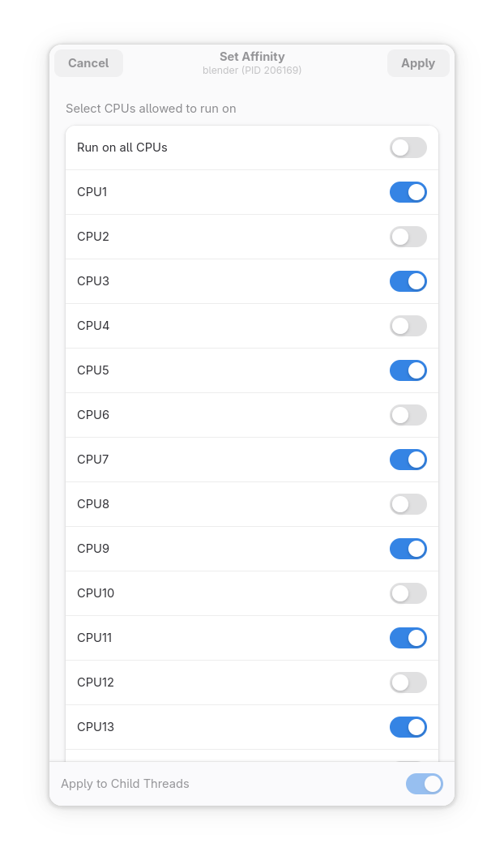Turn off the CPU1 switch
Screen dimensions: 504x860
408,192
